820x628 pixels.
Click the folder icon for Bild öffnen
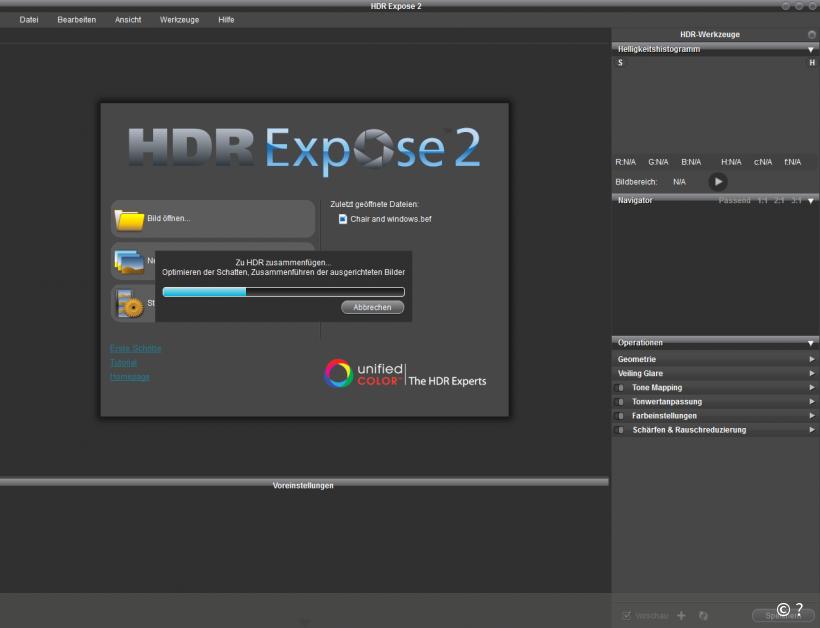129,219
